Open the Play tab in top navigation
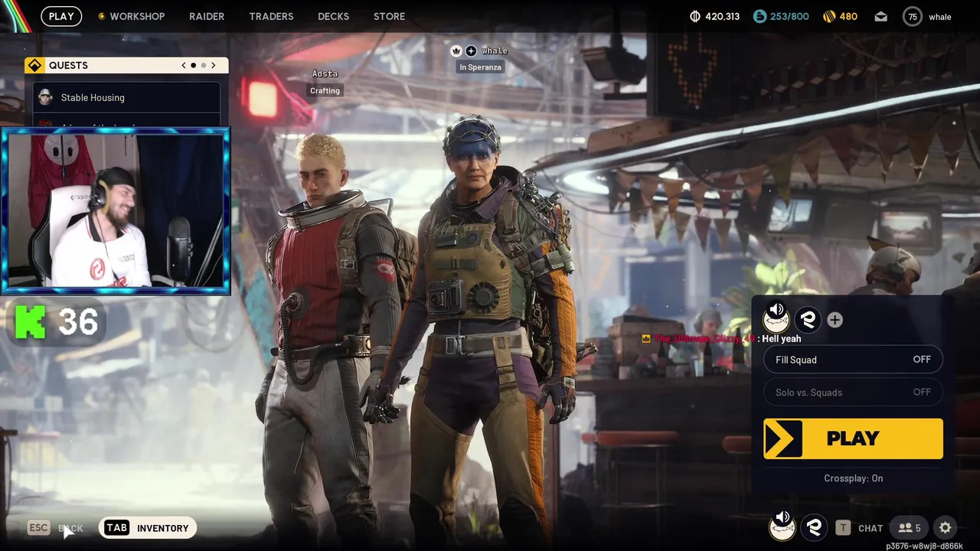Image resolution: width=980 pixels, height=551 pixels. (61, 16)
